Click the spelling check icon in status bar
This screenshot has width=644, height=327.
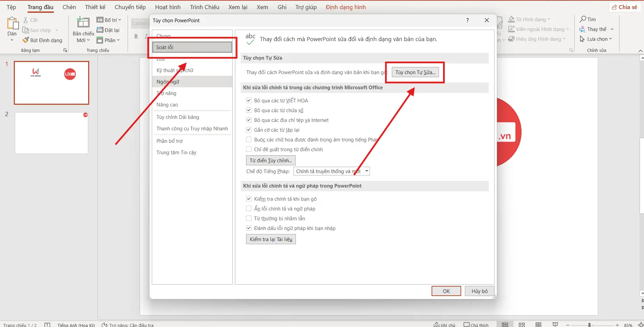(47, 325)
